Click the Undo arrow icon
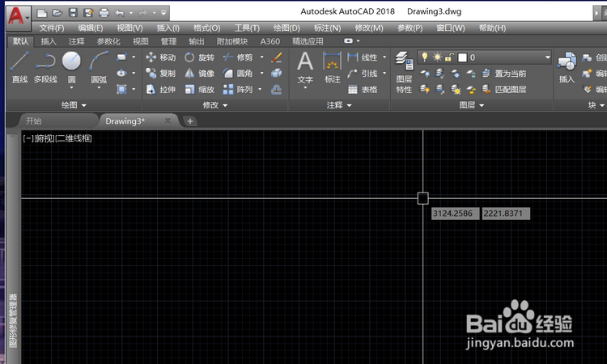 pos(120,13)
